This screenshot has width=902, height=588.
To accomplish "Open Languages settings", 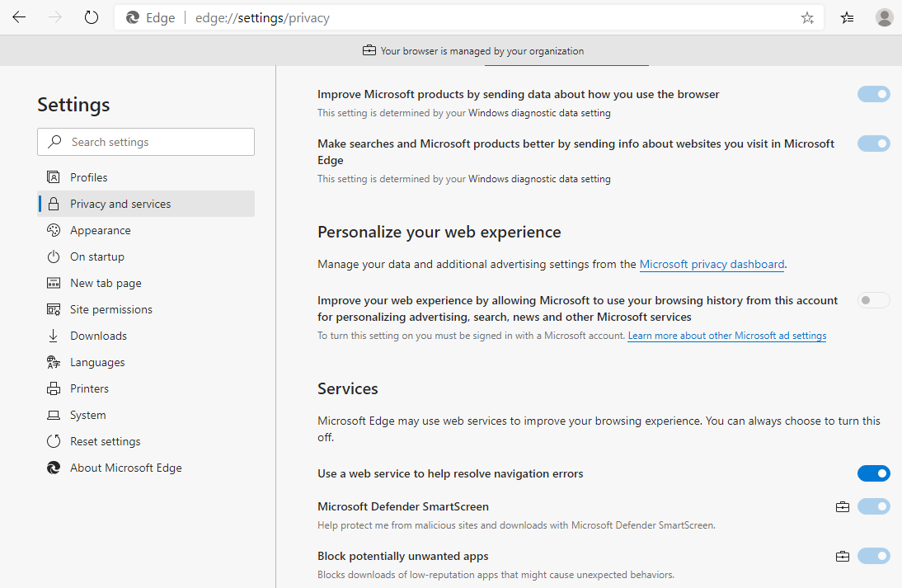I will click(146, 363).
